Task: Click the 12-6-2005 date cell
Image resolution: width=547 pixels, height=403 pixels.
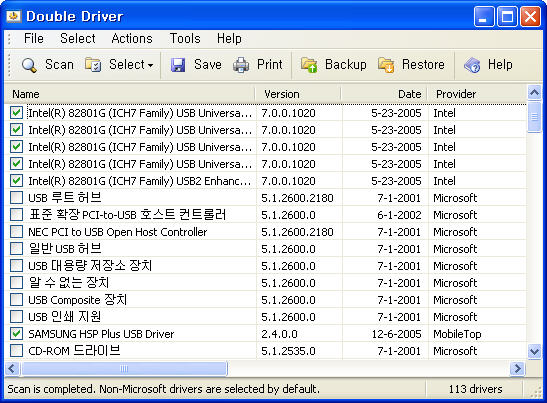Action: [396, 334]
